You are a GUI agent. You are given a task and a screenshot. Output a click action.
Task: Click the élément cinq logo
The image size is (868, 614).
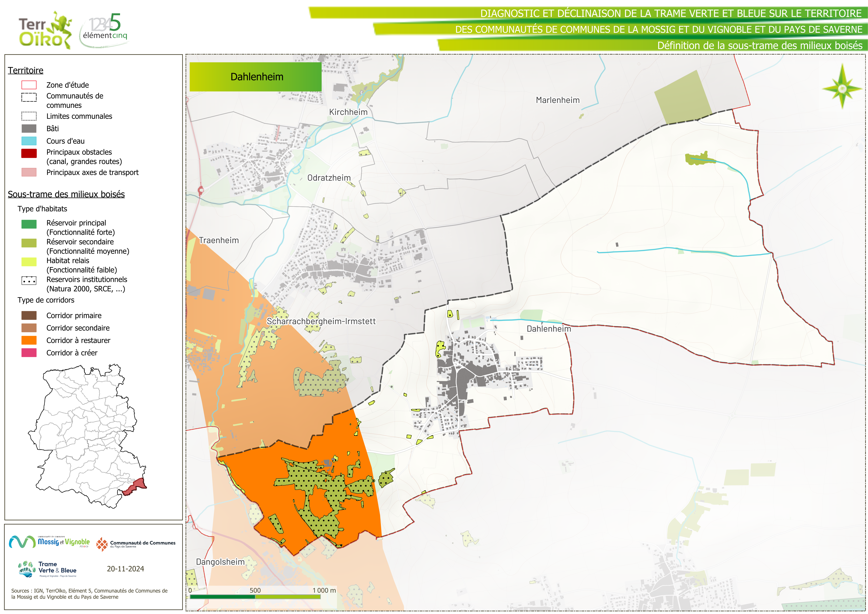[105, 30]
